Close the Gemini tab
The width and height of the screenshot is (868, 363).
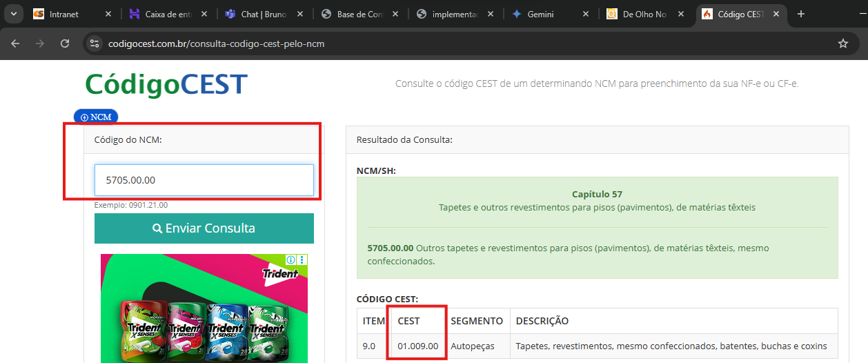pyautogui.click(x=586, y=14)
